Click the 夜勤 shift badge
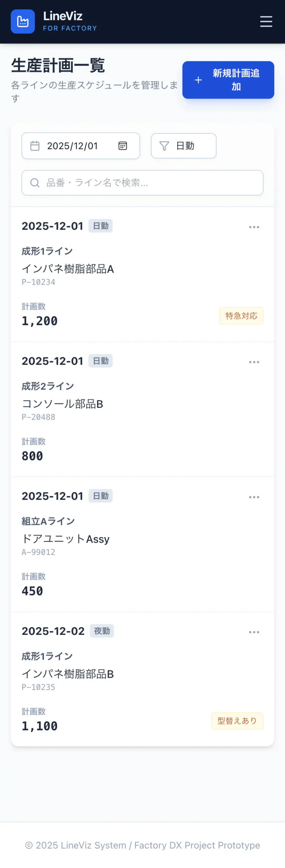Image resolution: width=285 pixels, height=868 pixels. point(102,631)
